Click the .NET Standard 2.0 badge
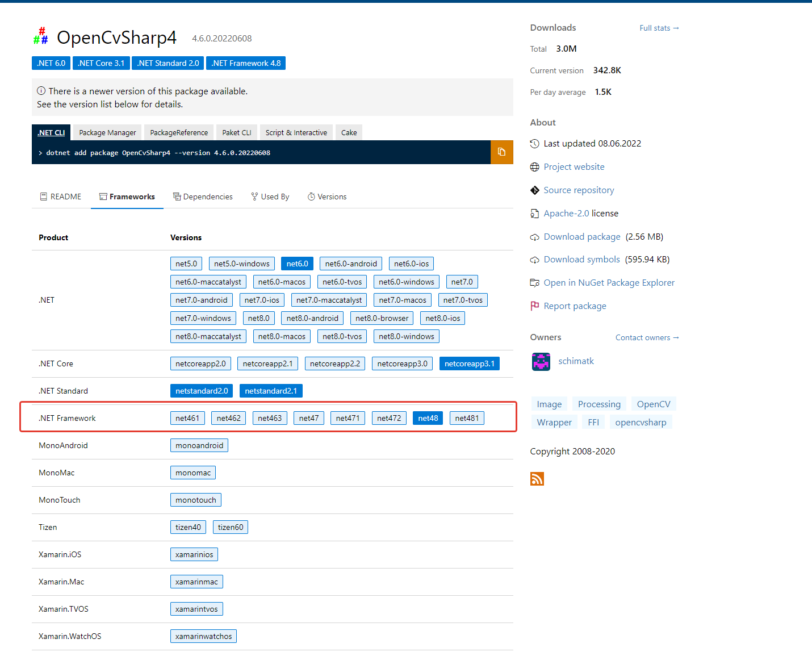 (x=168, y=63)
